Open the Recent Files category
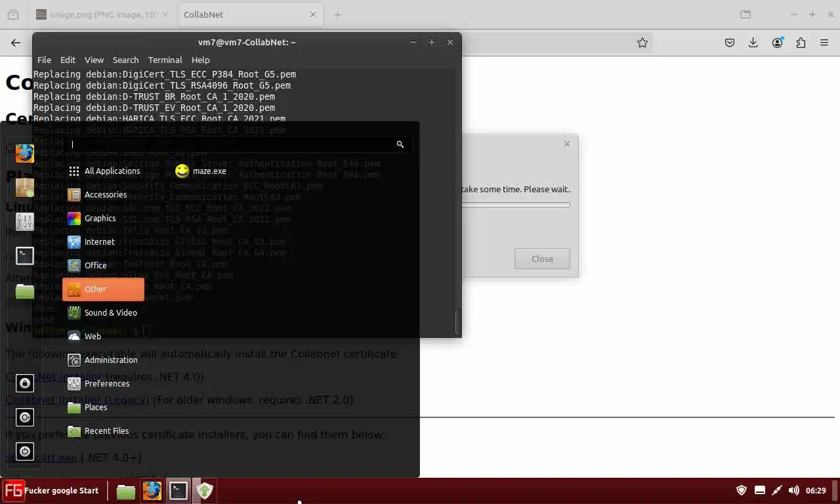Image resolution: width=840 pixels, height=504 pixels. [x=104, y=430]
